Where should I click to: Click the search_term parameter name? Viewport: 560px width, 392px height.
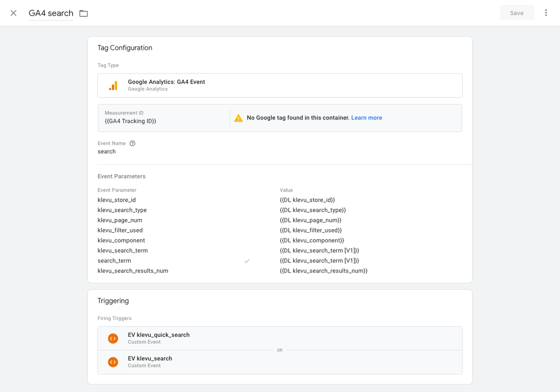click(114, 261)
